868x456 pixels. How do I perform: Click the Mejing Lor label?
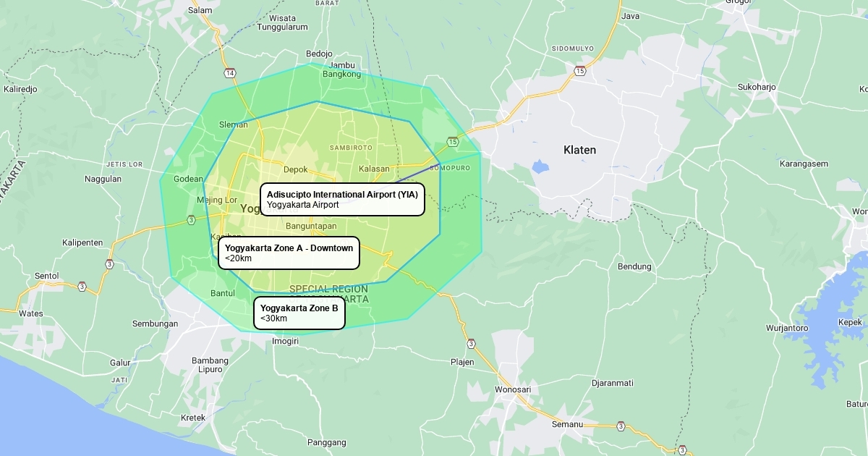tap(217, 200)
